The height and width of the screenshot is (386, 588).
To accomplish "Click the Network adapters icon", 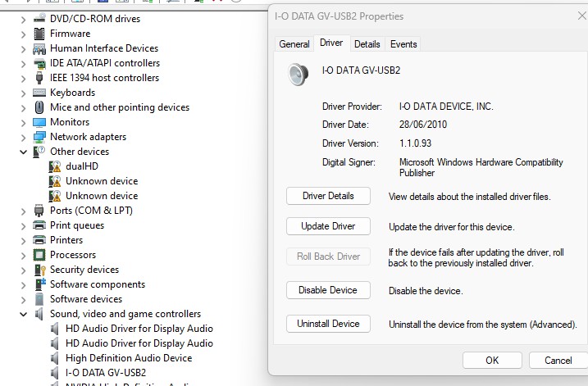I will (x=39, y=137).
